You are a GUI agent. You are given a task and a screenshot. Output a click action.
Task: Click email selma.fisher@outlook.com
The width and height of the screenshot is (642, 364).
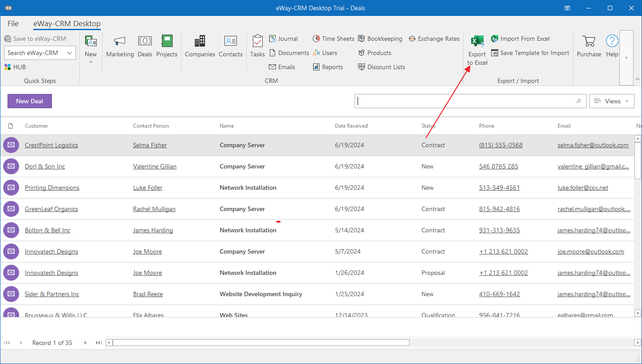[593, 145]
